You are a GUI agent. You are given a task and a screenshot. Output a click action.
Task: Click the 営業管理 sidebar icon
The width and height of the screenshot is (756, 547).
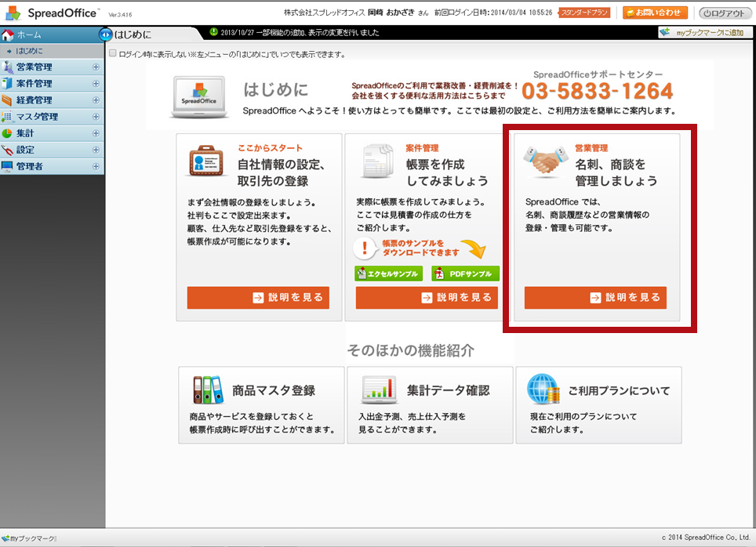pos(8,67)
